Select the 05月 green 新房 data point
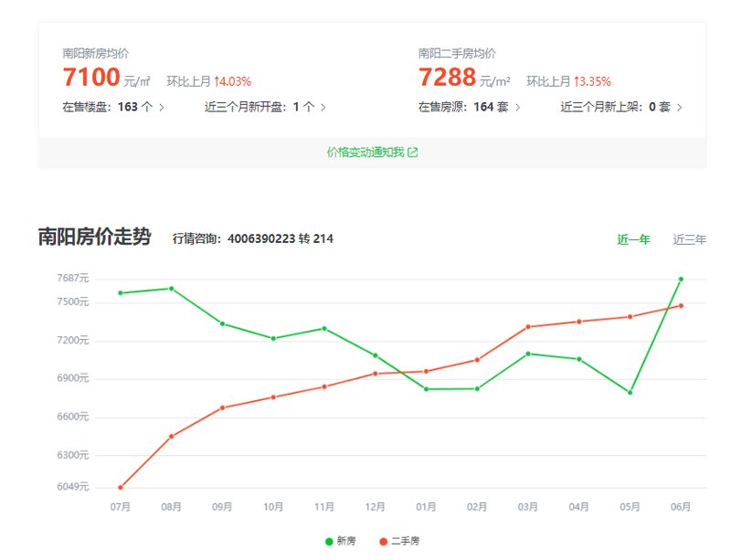The height and width of the screenshot is (560, 731). pos(630,393)
